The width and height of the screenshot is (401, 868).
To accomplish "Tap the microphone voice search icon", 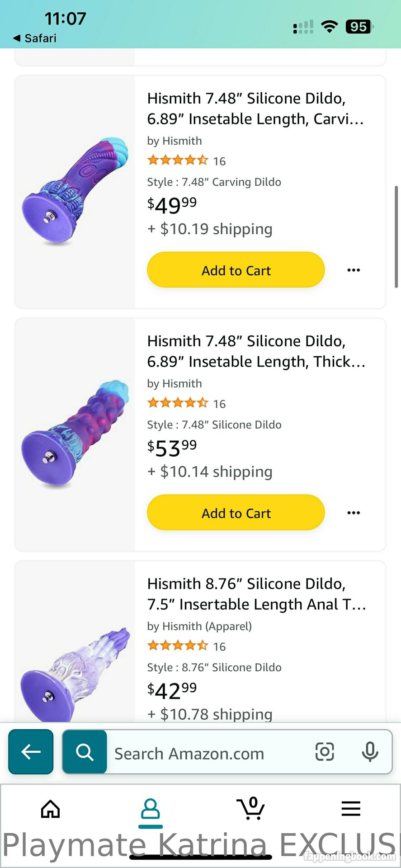I will pos(370,752).
